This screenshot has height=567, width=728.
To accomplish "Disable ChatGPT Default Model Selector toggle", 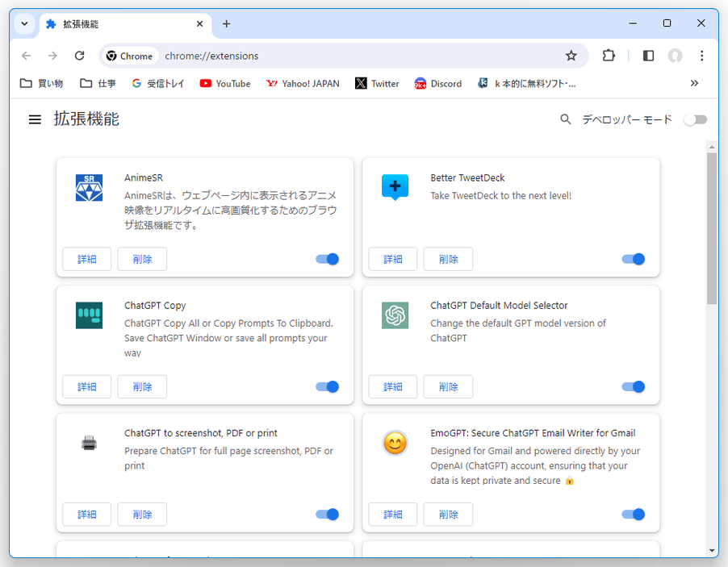I will coord(634,386).
